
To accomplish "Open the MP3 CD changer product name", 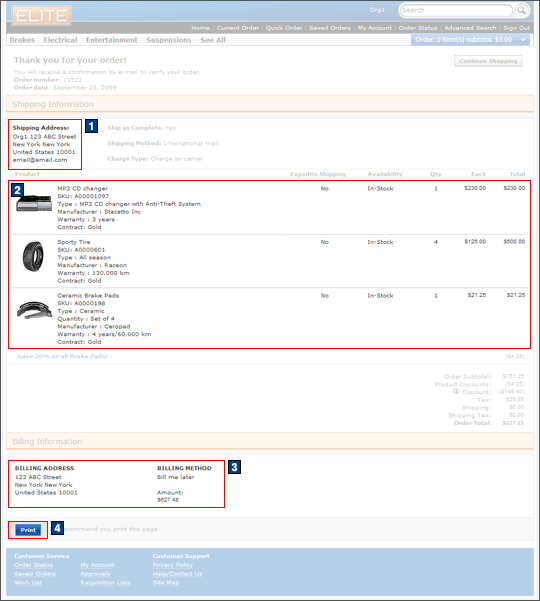I will [82, 188].
